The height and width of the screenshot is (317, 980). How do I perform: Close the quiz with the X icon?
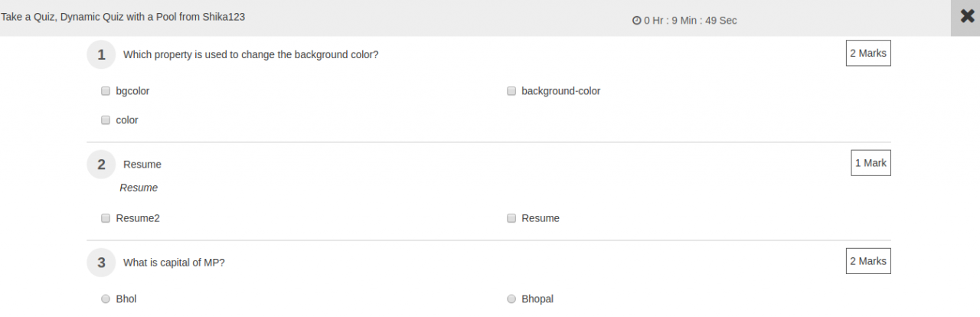[x=966, y=17]
